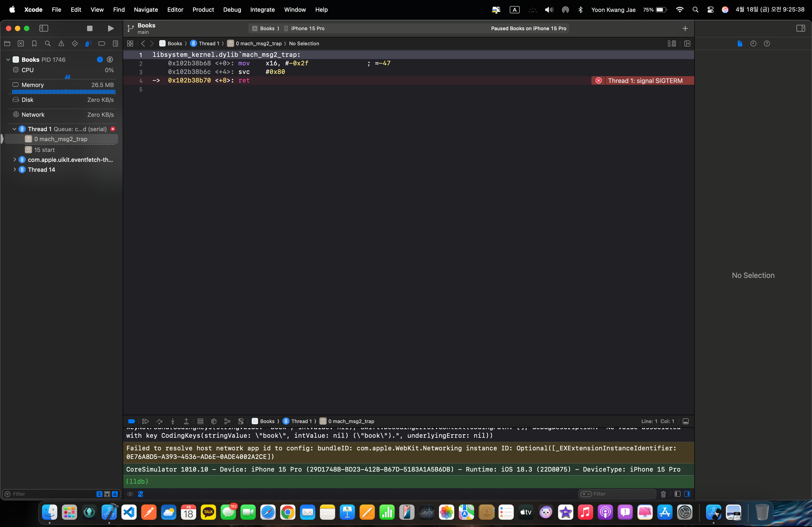Toggle the variables view pane
The width and height of the screenshot is (812, 527).
[678, 494]
